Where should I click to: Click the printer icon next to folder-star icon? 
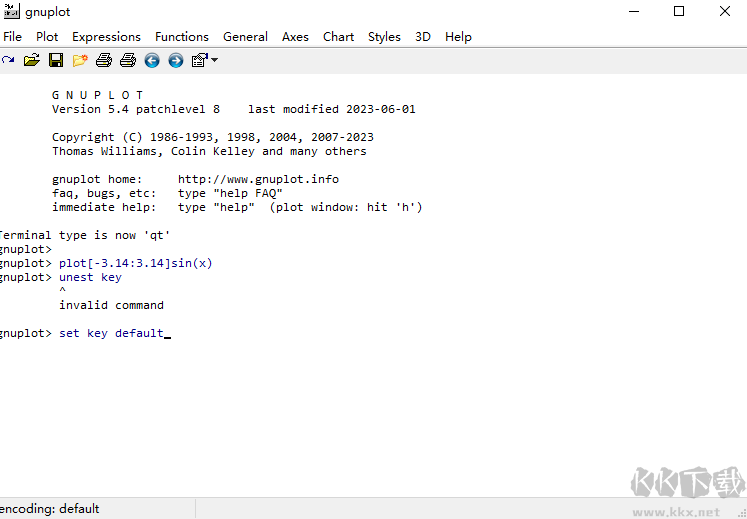pyautogui.click(x=104, y=60)
